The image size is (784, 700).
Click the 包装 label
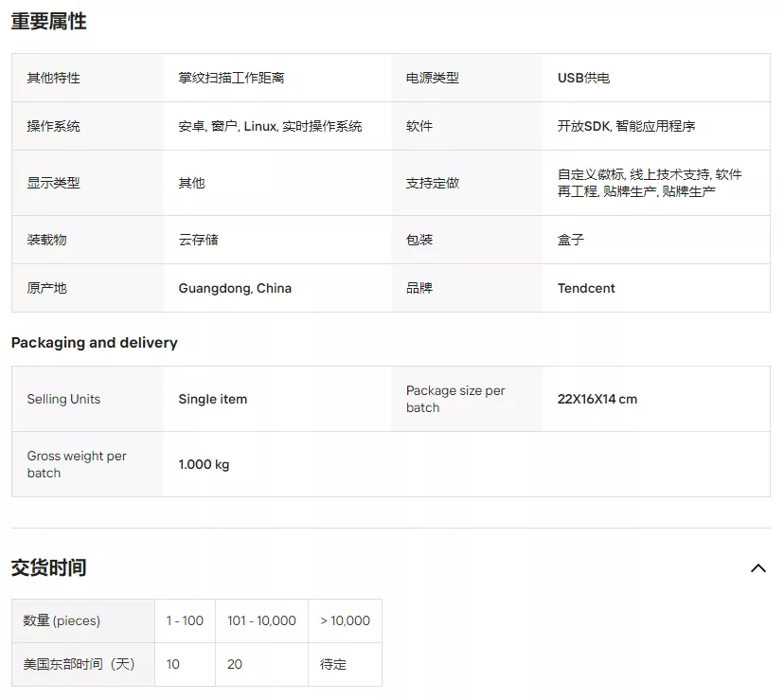pyautogui.click(x=419, y=240)
